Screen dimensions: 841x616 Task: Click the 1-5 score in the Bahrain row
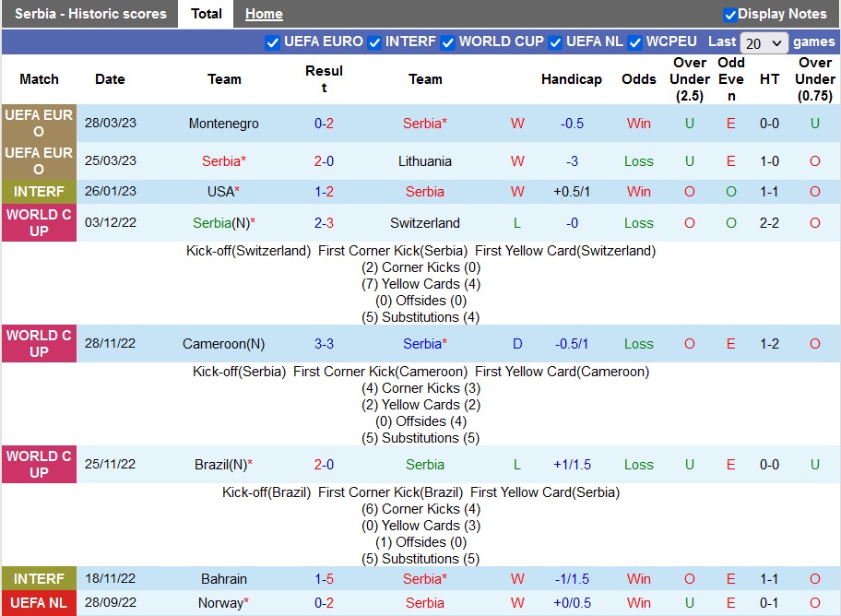click(x=324, y=579)
